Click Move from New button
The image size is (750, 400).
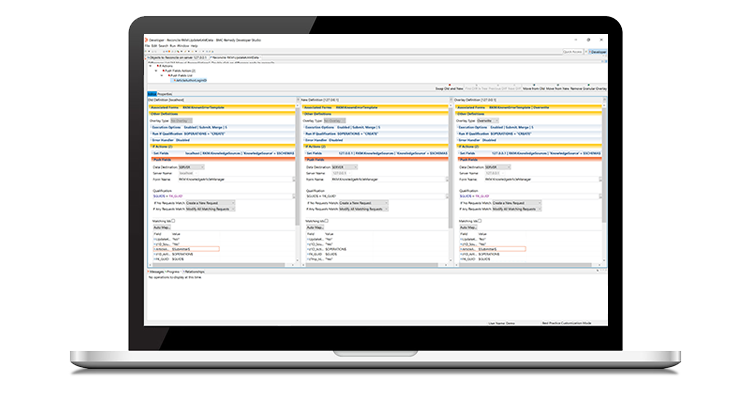pyautogui.click(x=558, y=89)
